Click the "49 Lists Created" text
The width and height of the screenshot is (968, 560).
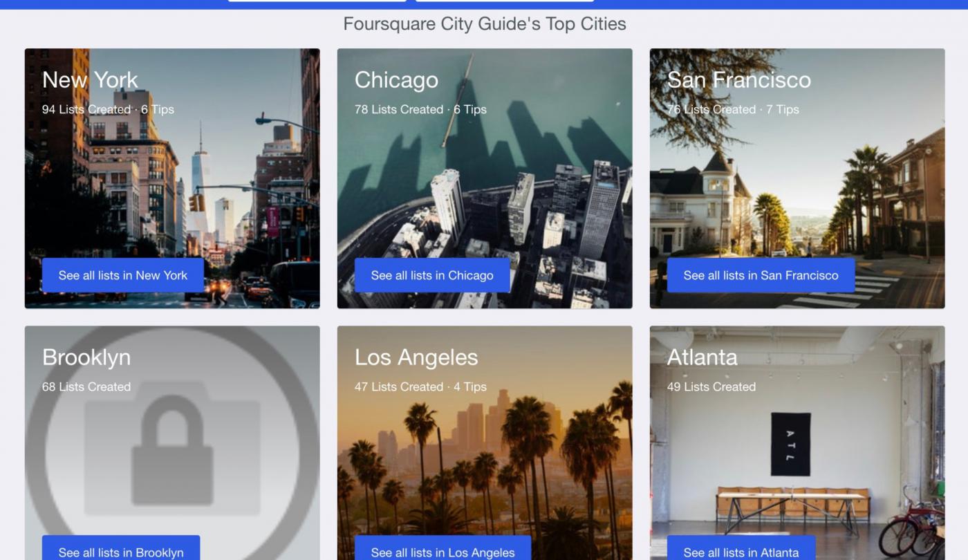click(711, 386)
